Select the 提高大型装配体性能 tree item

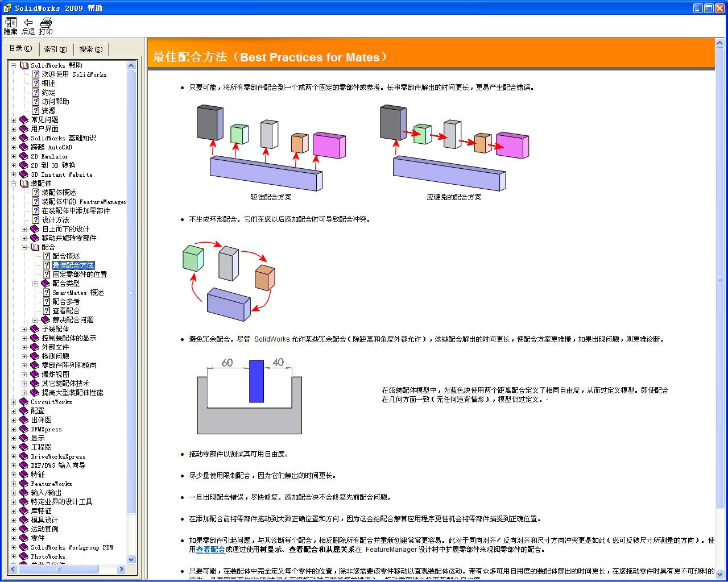point(72,393)
